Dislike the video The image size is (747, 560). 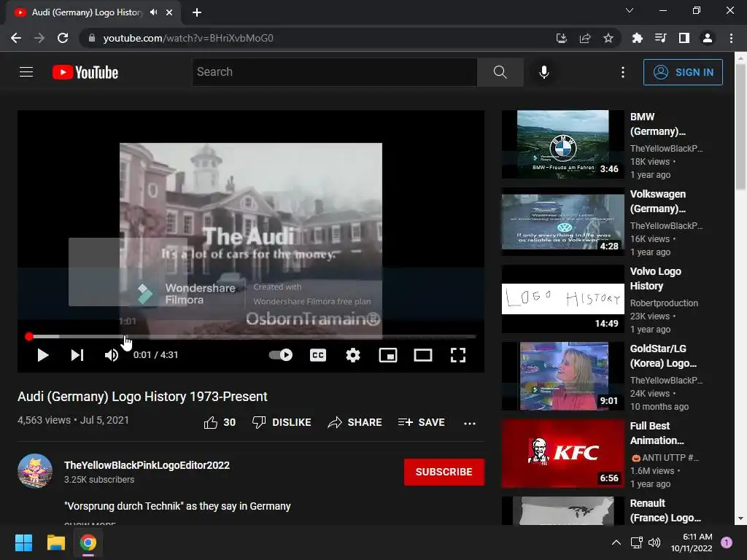(x=282, y=422)
